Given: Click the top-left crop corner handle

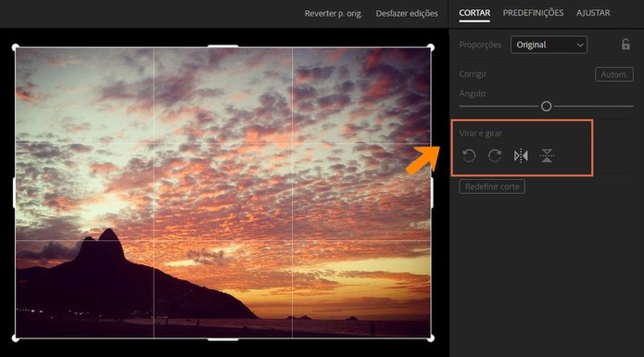Looking at the screenshot, I should click(15, 47).
